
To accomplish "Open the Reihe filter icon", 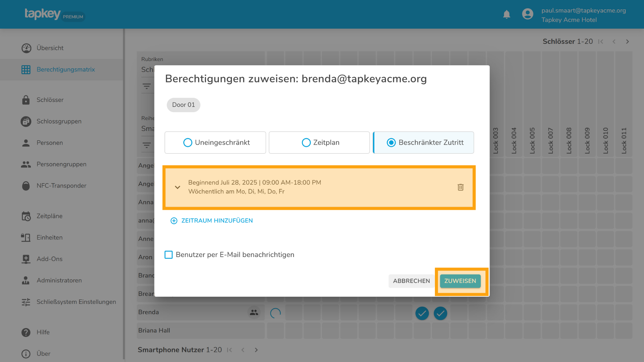I will pyautogui.click(x=147, y=145).
